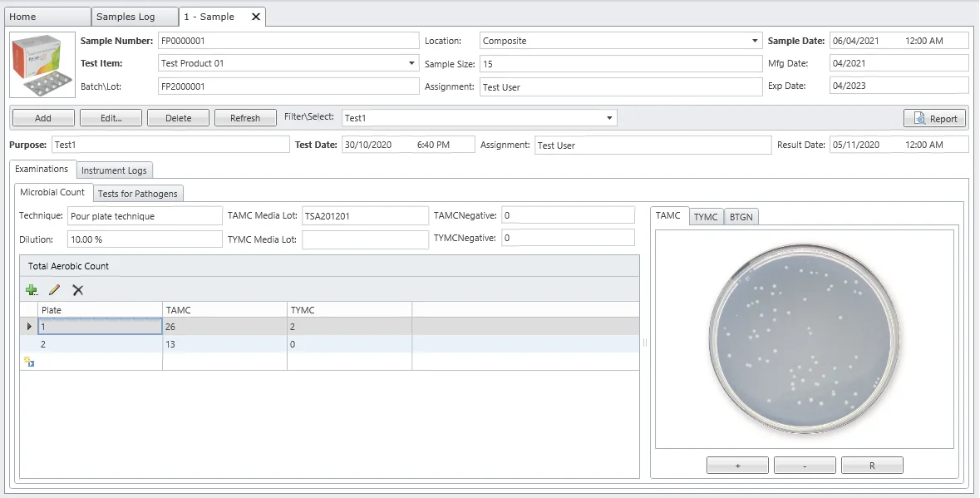Click the new row icon in grid
Viewport: 980px width, 498px height.
29,362
